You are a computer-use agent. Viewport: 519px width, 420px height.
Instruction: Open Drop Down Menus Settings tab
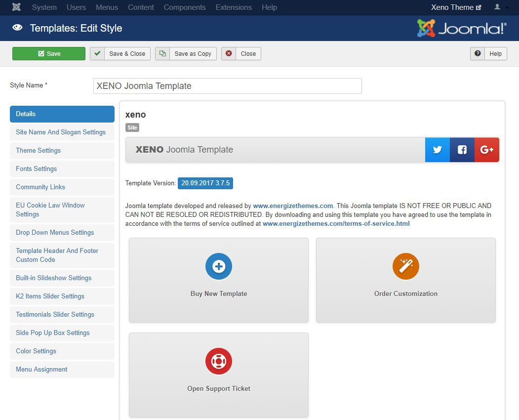point(62,233)
